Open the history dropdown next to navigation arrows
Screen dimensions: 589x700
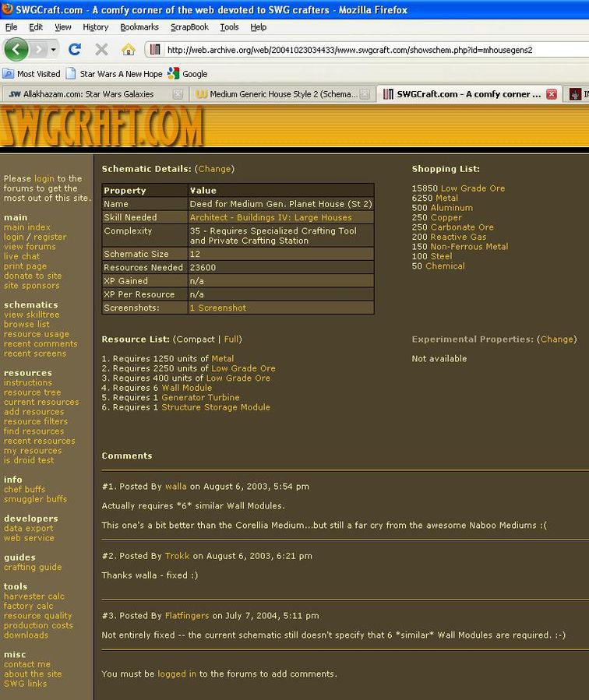click(x=54, y=49)
